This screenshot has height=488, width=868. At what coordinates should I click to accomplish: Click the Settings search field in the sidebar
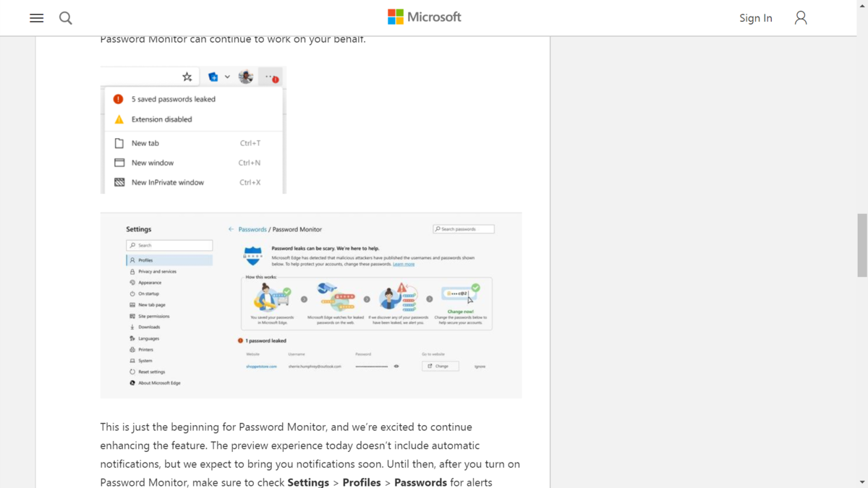coord(169,245)
